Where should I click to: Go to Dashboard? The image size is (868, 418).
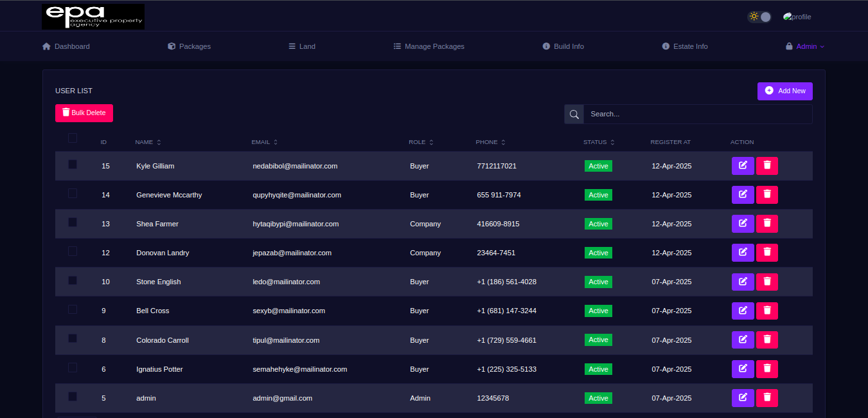(66, 46)
